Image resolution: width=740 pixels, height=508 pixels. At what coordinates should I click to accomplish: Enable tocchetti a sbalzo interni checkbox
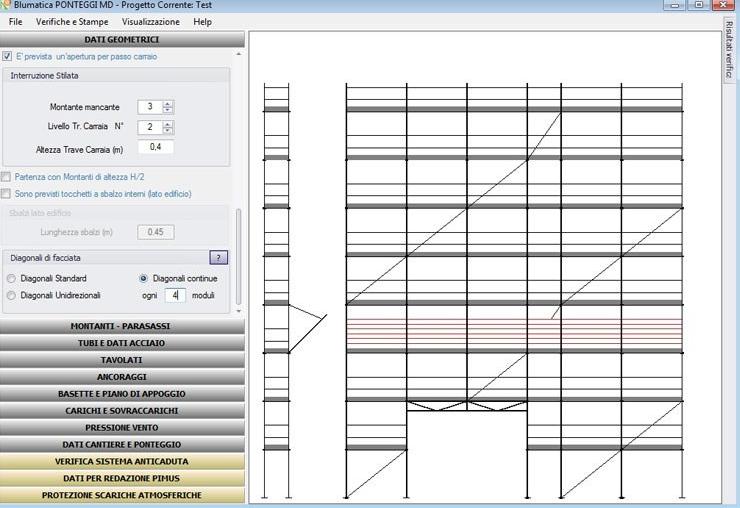coord(8,194)
